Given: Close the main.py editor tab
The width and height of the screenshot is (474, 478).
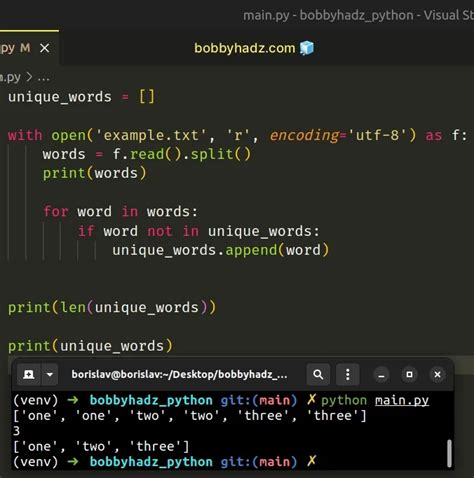Looking at the screenshot, I should (45, 48).
